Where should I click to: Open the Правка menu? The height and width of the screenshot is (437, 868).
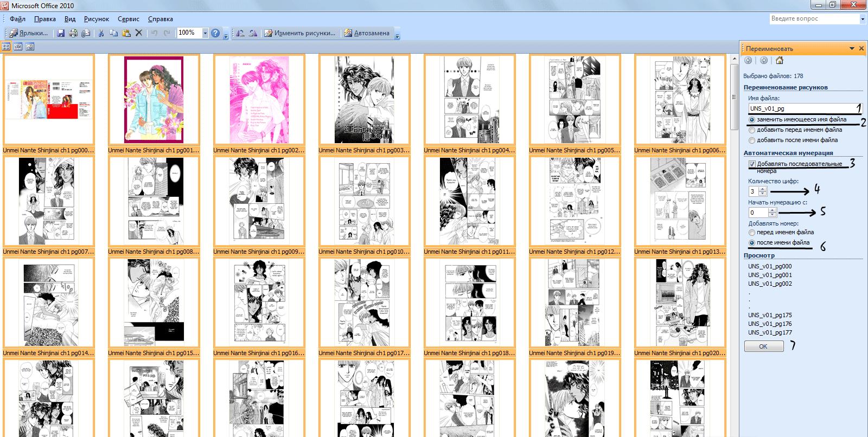point(45,19)
